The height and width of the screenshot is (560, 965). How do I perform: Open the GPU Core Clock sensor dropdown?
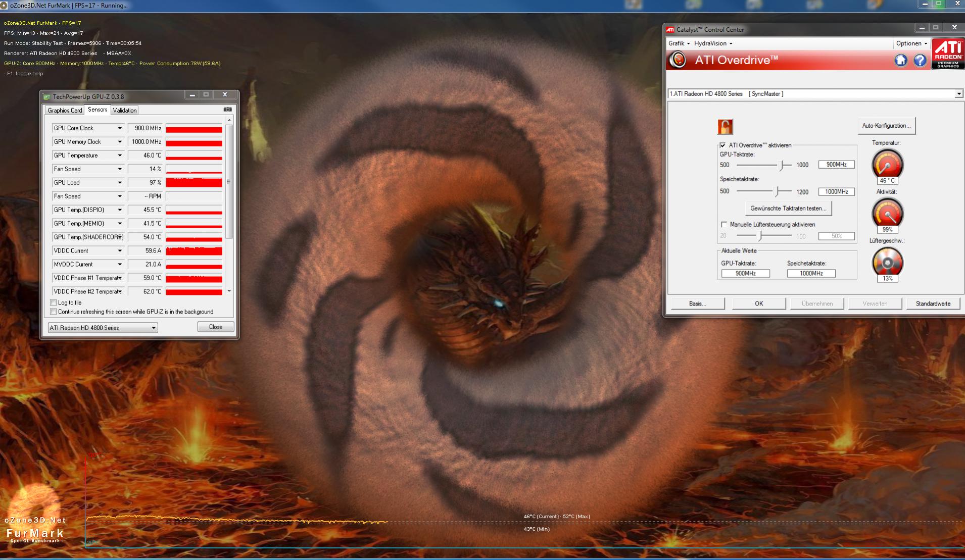pyautogui.click(x=120, y=128)
